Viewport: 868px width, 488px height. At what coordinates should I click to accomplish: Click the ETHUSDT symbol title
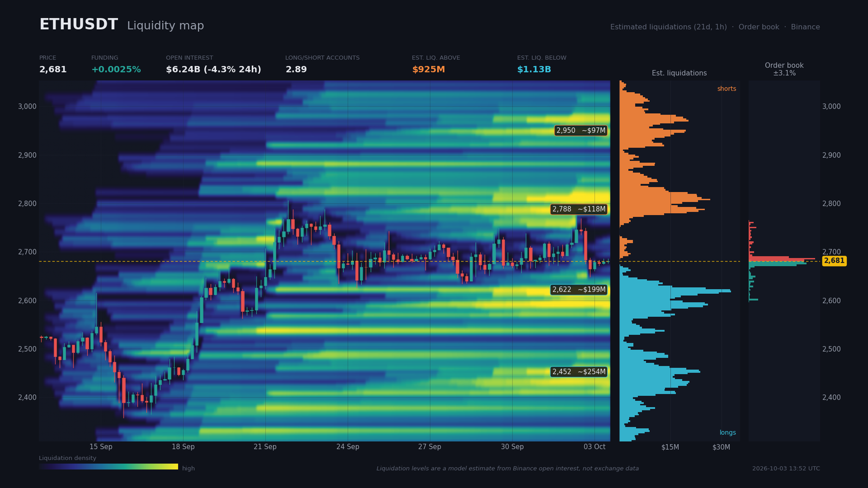pyautogui.click(x=79, y=24)
